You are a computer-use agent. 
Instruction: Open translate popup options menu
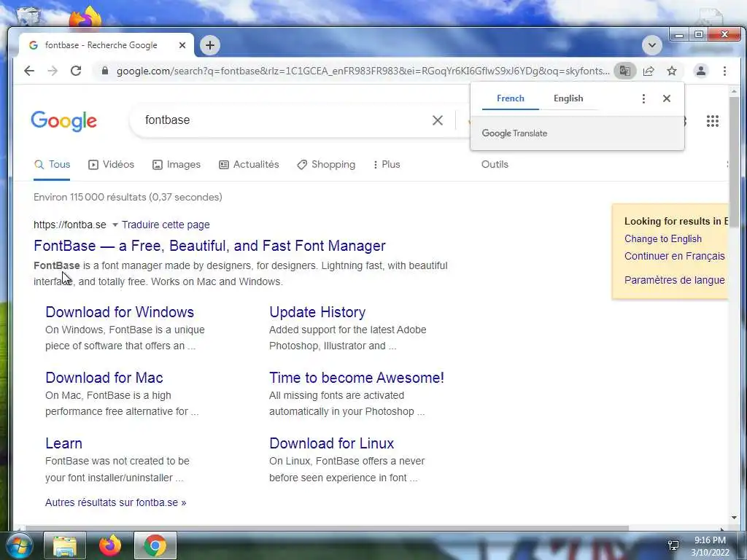(x=643, y=98)
